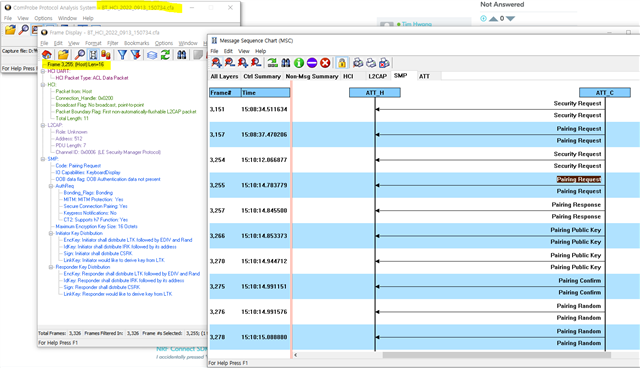Click the funnel with red arrow icon
Image resolution: width=640 pixels, height=368 pixels.
[x=136, y=54]
